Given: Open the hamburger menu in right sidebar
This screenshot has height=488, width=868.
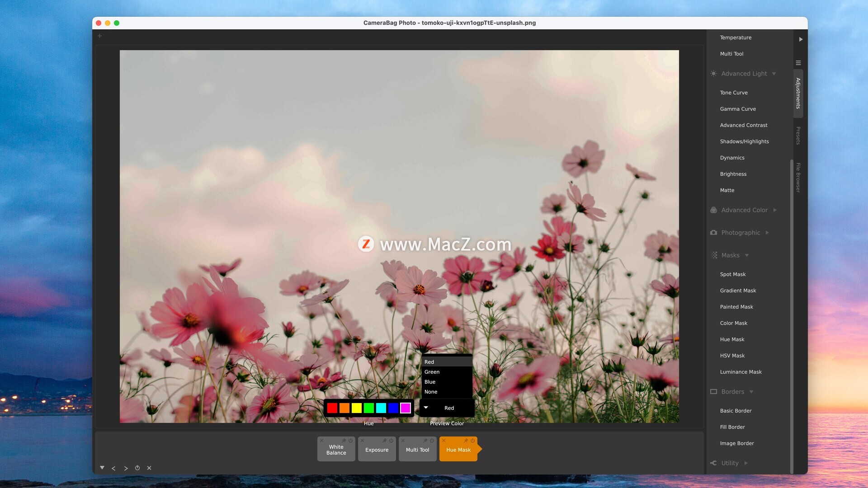Looking at the screenshot, I should pyautogui.click(x=798, y=63).
